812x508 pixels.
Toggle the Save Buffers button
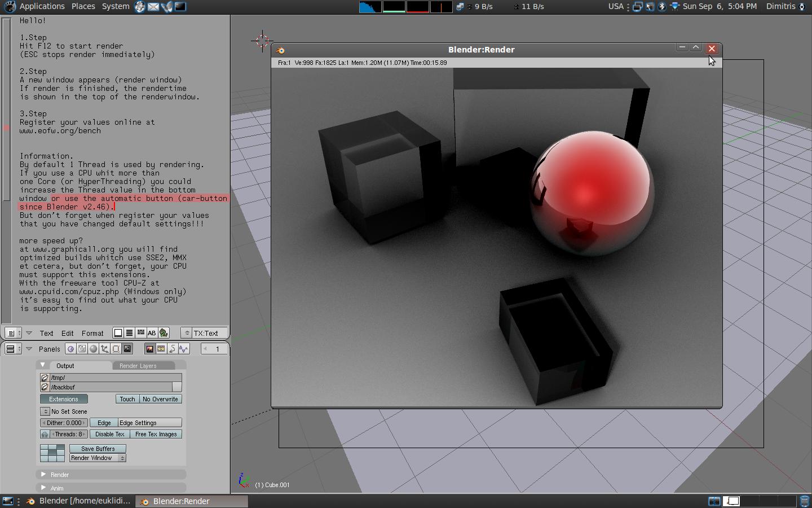[98, 449]
